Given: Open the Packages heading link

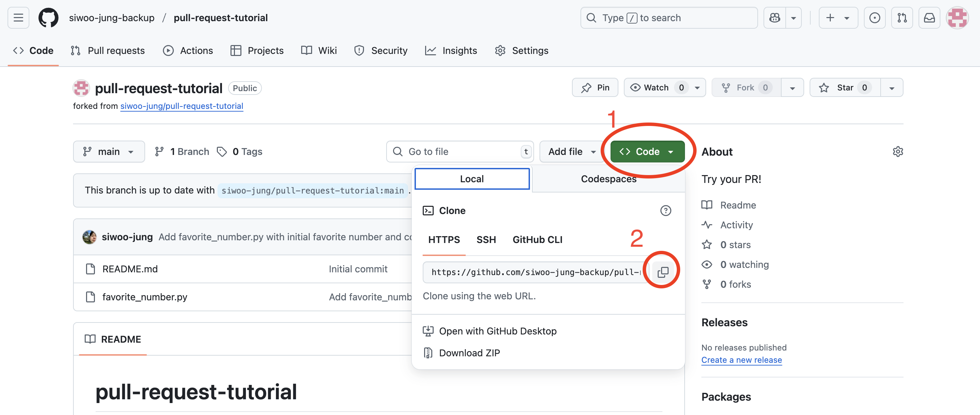Looking at the screenshot, I should pyautogui.click(x=726, y=397).
